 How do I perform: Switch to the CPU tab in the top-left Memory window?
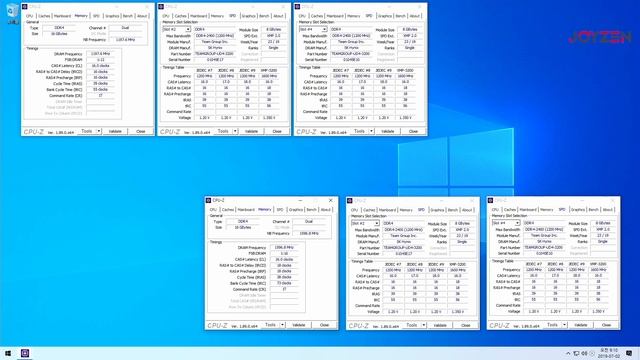pyautogui.click(x=29, y=16)
